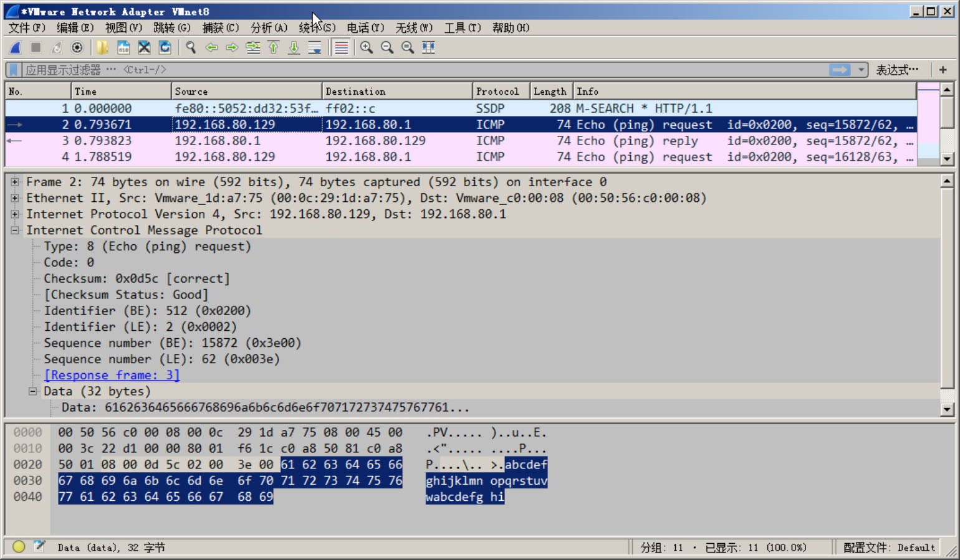The height and width of the screenshot is (560, 960).
Task: Expand Internet Protocol Version 4 node
Action: click(14, 214)
